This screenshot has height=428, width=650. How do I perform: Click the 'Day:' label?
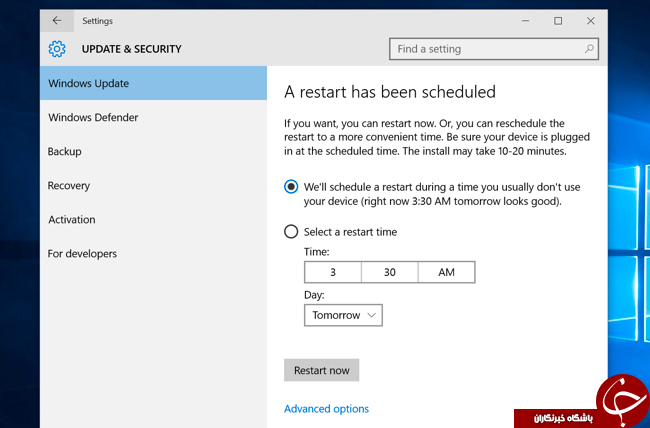click(x=314, y=295)
